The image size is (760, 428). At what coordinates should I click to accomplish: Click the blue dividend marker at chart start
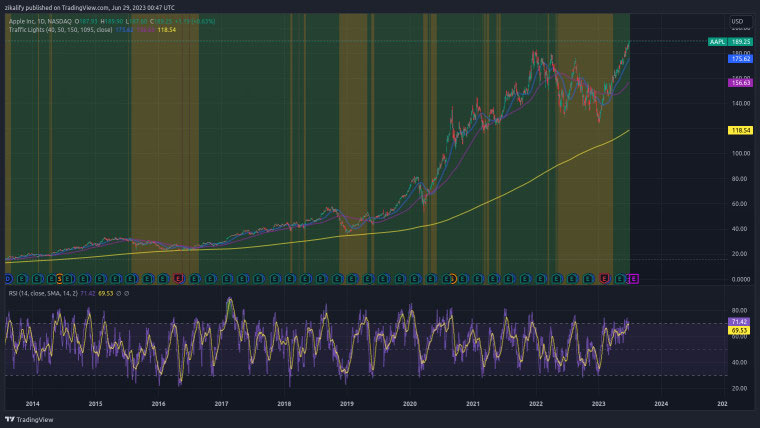pyautogui.click(x=8, y=279)
